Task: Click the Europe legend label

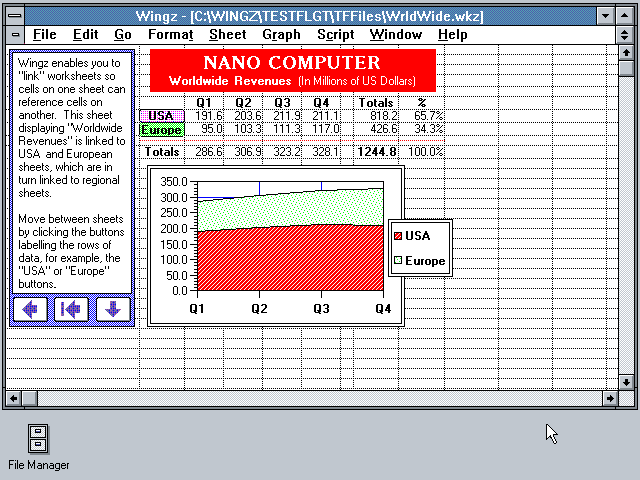Action: point(425,261)
